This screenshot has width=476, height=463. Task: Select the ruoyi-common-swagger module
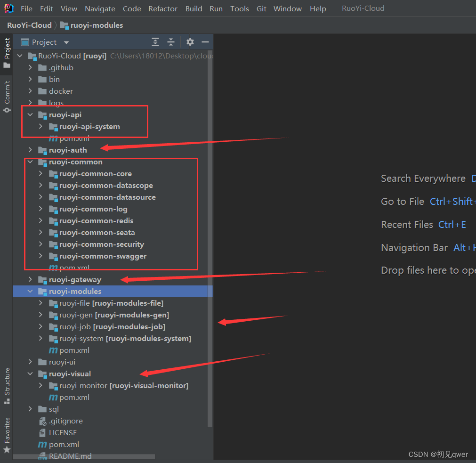(103, 256)
